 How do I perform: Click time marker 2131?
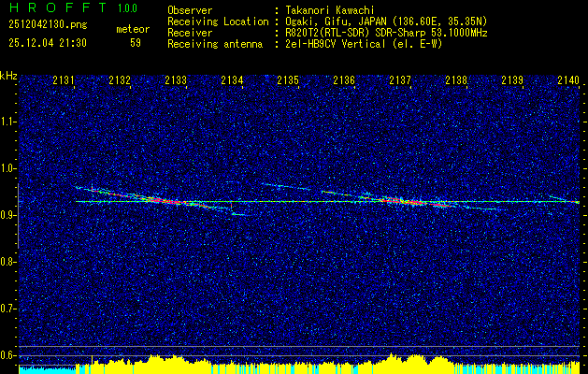pos(64,80)
